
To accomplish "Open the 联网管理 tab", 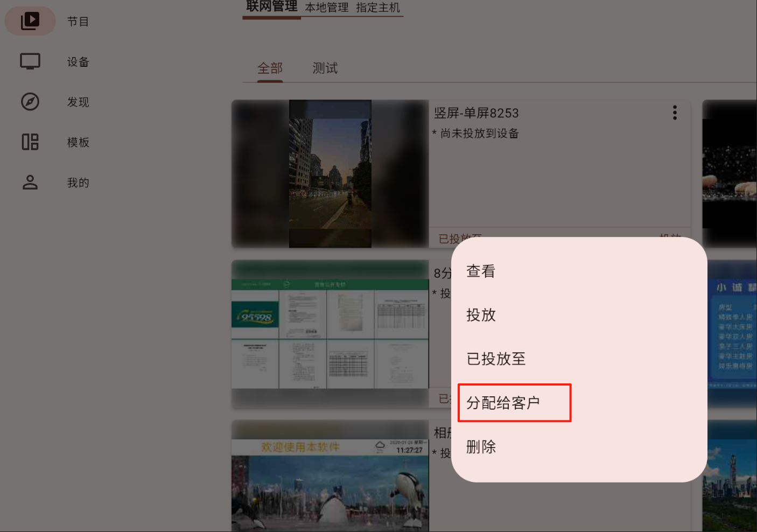I will coord(272,7).
